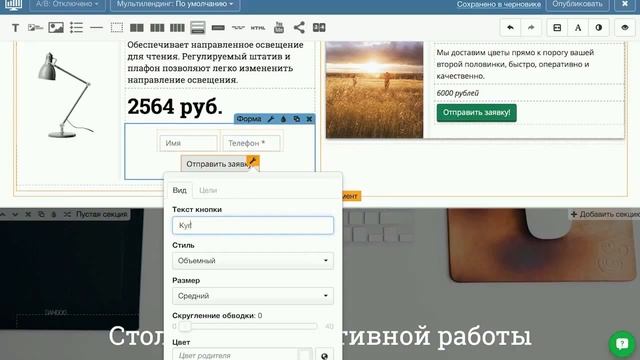Open form style droplet in Форма bar
This screenshot has height=360, width=640.
[283, 119]
